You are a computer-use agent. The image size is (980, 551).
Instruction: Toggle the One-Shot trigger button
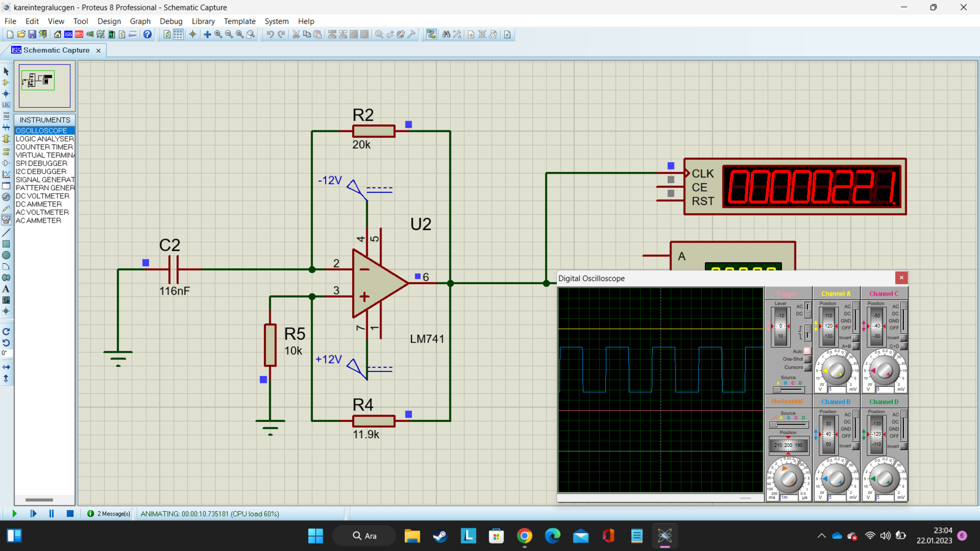click(x=808, y=359)
